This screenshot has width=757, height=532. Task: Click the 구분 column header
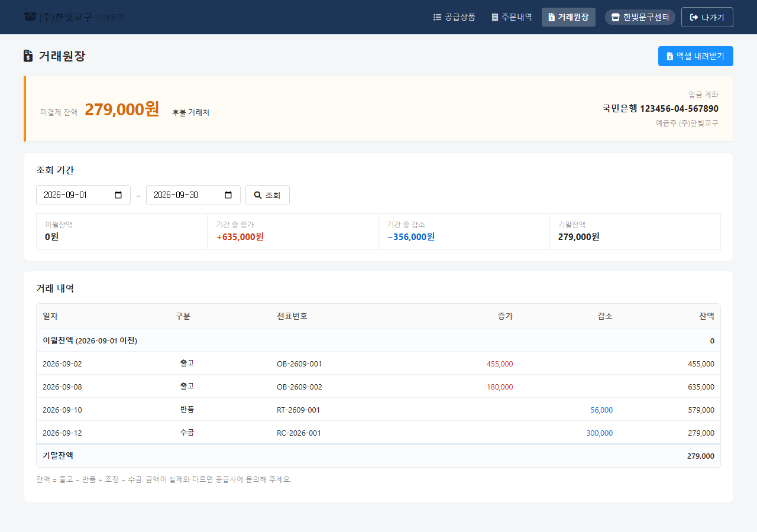click(183, 316)
